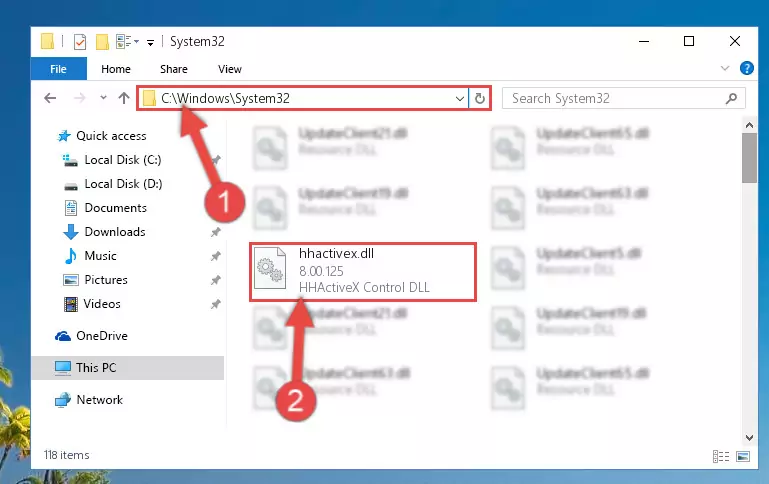This screenshot has height=484, width=769.
Task: Select OneDrive in the navigation pane
Action: (102, 336)
